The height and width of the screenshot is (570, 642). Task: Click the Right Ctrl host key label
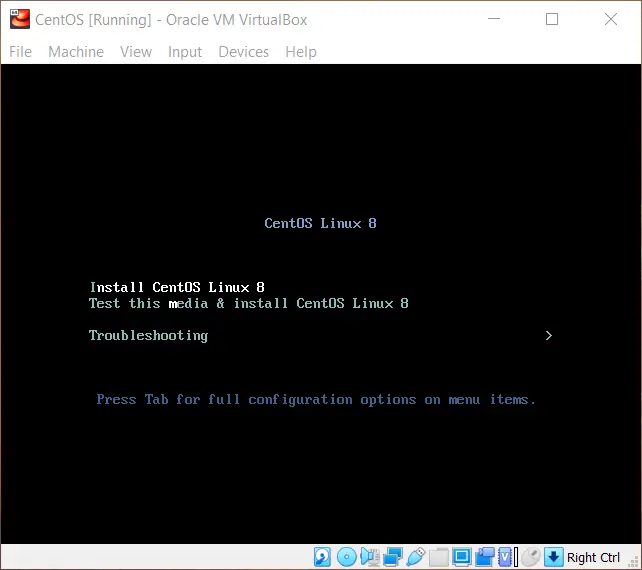(593, 557)
